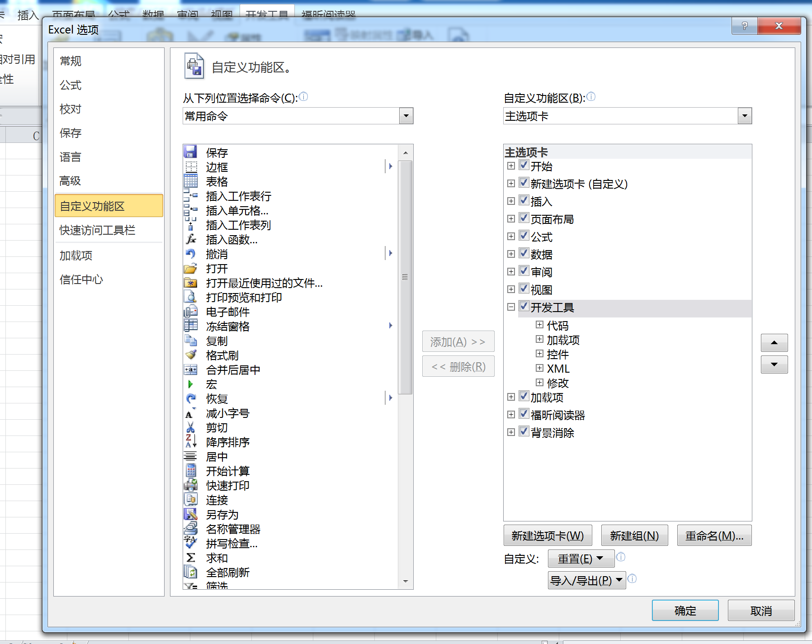Click the E-mail (电子邮件) command icon
The width and height of the screenshot is (812, 644).
[190, 312]
